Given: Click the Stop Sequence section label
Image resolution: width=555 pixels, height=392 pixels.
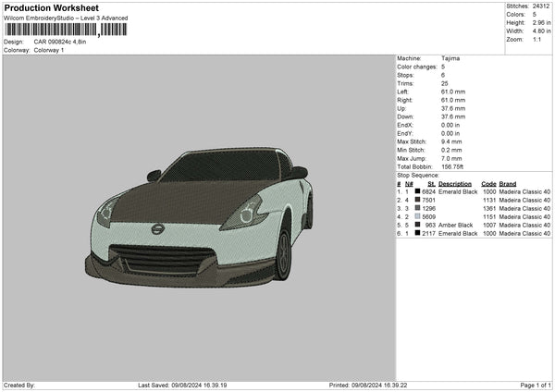Looking at the screenshot, I should tap(418, 174).
